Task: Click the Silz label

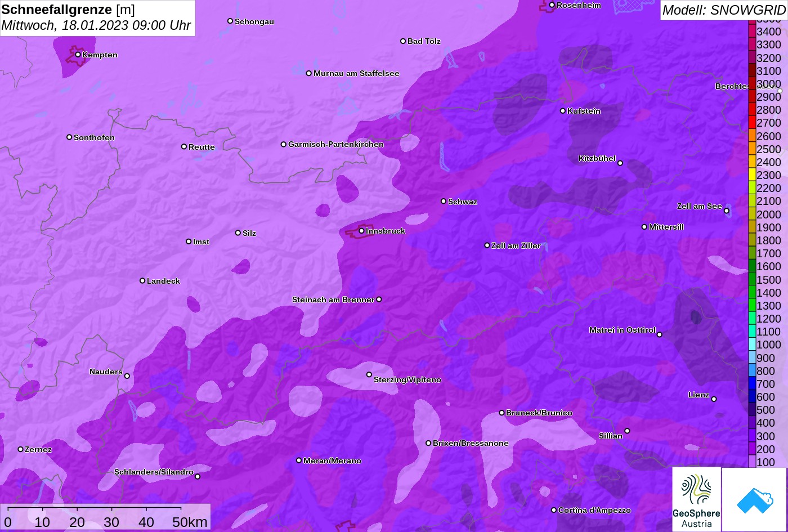Action: (x=249, y=233)
